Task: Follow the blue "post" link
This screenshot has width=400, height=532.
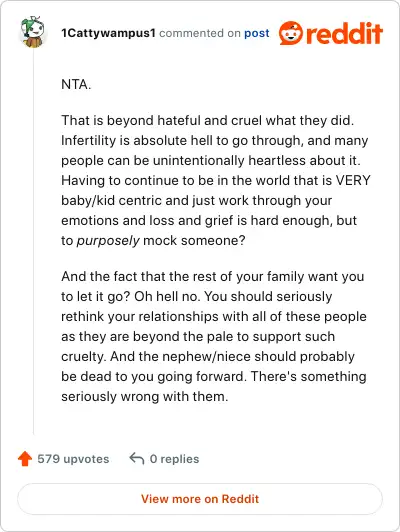Action: coord(257,33)
